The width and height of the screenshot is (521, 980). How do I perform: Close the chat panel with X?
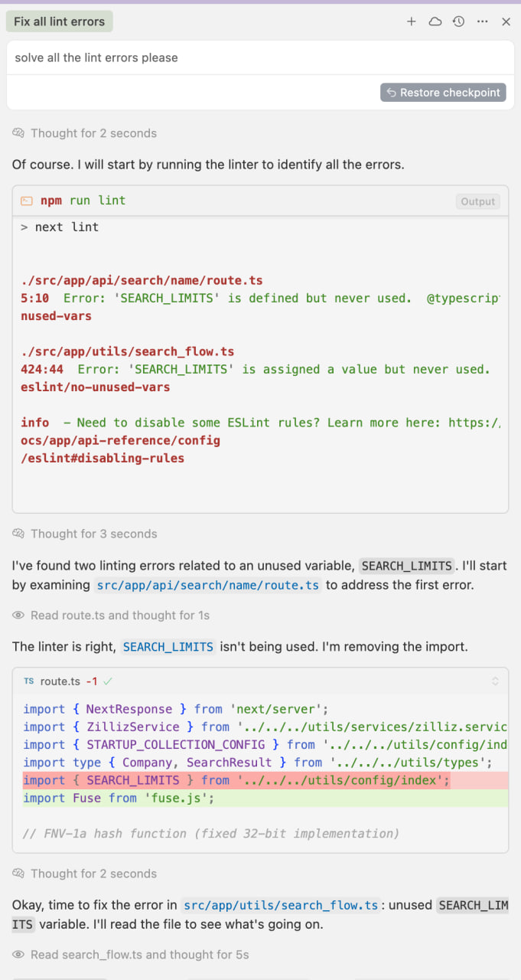(x=506, y=21)
